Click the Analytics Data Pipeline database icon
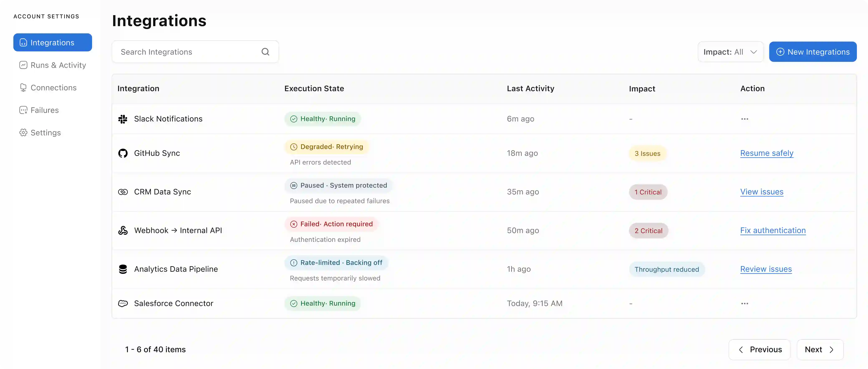The height and width of the screenshot is (369, 868). point(123,269)
